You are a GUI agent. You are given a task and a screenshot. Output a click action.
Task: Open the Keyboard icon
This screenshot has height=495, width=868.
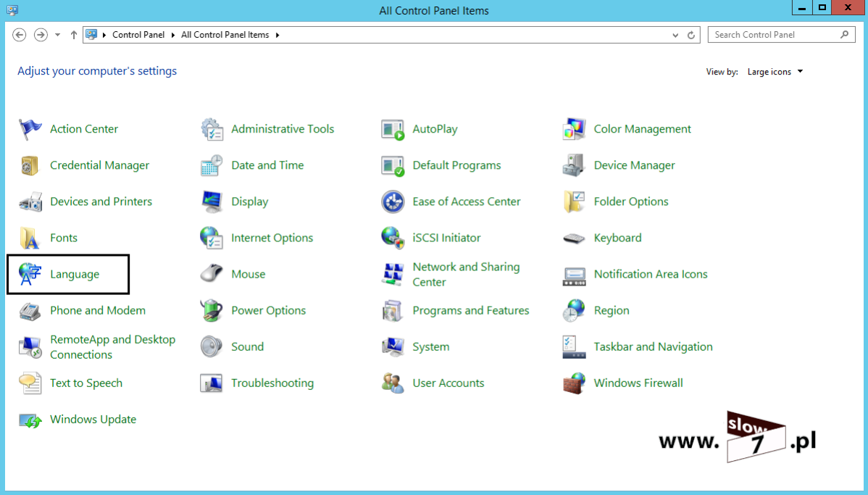click(x=574, y=238)
